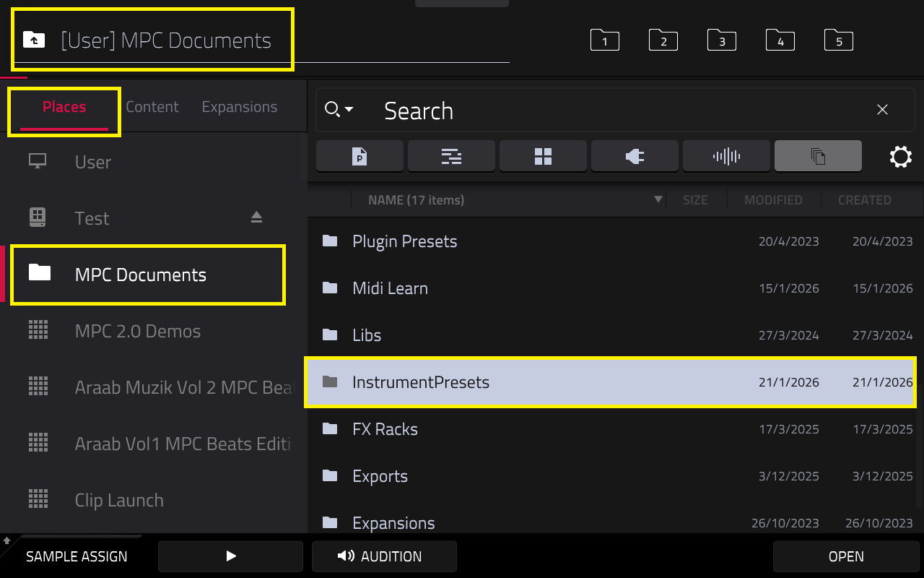Image resolution: width=924 pixels, height=578 pixels.
Task: Select the User monitor icon
Action: 38,161
